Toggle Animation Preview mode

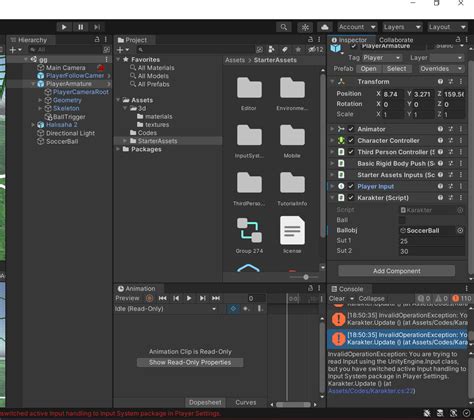tap(127, 298)
